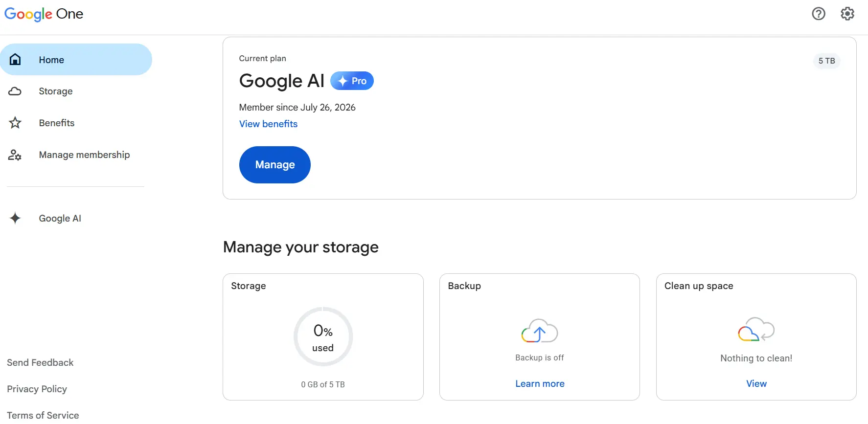Open the View benefits link
This screenshot has width=868, height=424.
point(268,124)
